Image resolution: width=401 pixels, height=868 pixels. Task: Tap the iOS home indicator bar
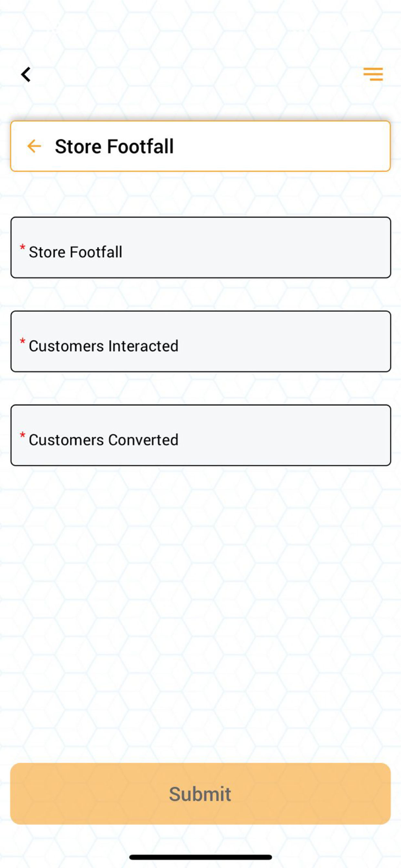(x=200, y=857)
